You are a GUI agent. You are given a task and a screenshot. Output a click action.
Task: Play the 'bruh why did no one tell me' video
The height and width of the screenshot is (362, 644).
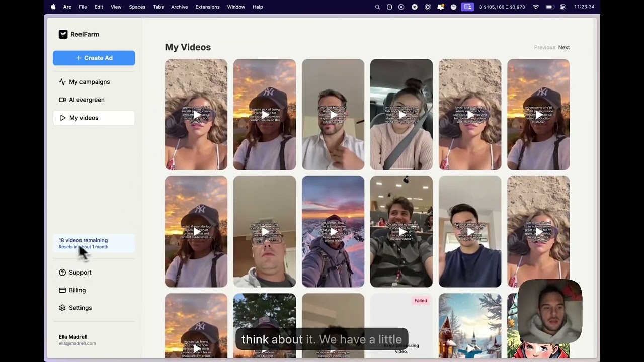pyautogui.click(x=401, y=232)
